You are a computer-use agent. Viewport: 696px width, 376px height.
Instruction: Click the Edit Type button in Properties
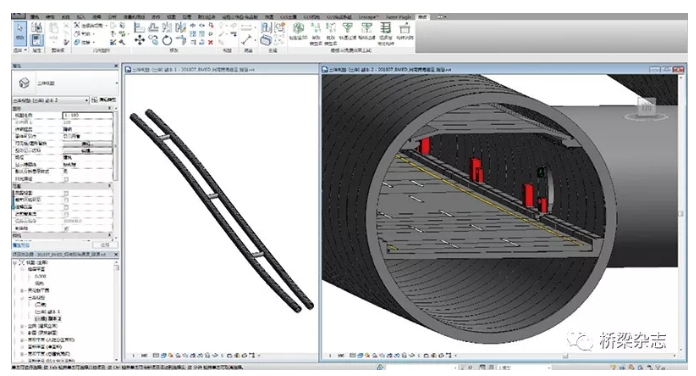click(104, 100)
